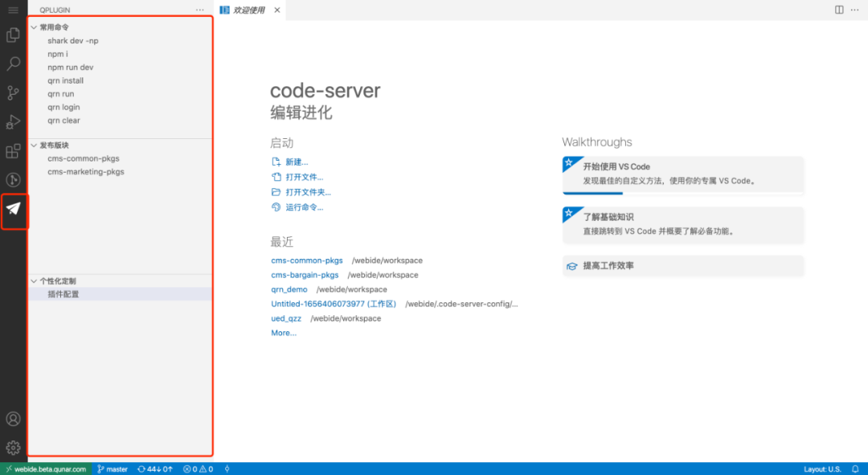The height and width of the screenshot is (475, 868).
Task: Show More... recent items
Action: [284, 333]
